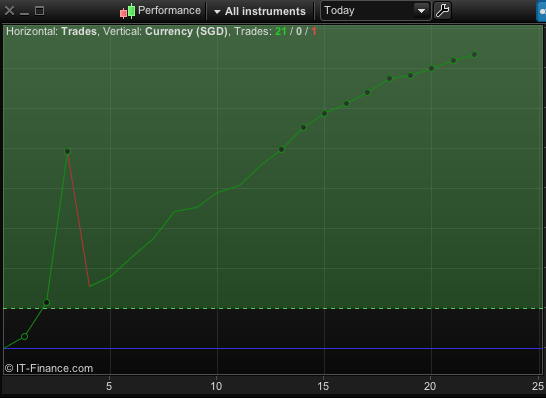Select the data point at trade 15
546x398 pixels.
pos(324,113)
